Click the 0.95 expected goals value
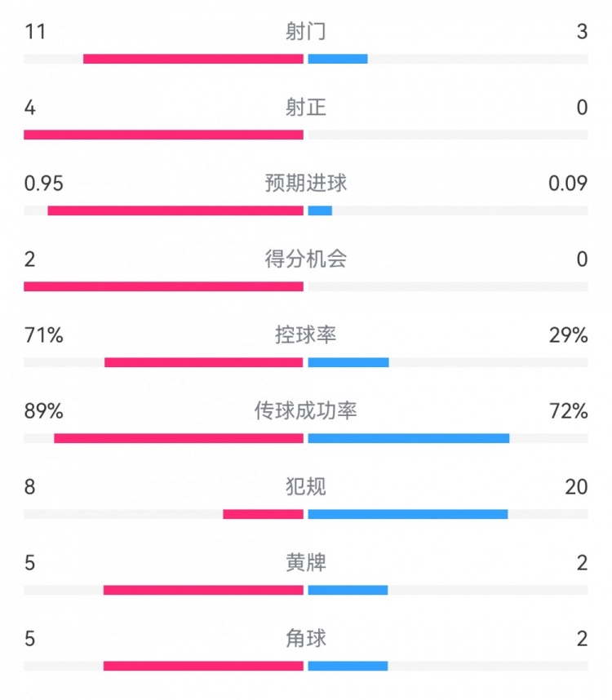 44,184
